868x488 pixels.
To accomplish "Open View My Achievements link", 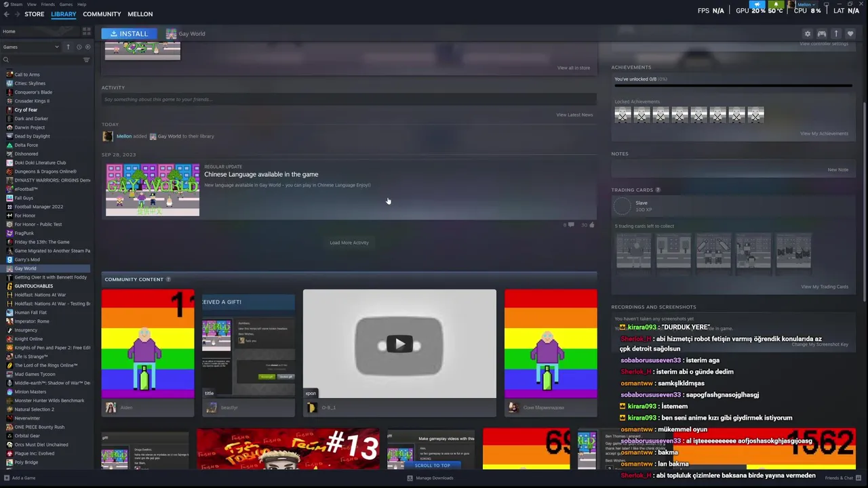I will pyautogui.click(x=824, y=134).
